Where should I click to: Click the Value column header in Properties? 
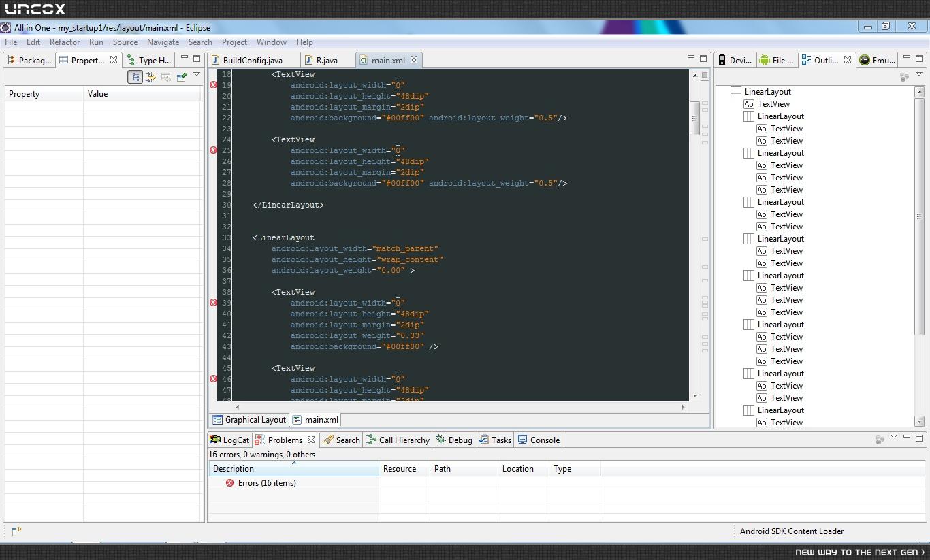(x=142, y=94)
